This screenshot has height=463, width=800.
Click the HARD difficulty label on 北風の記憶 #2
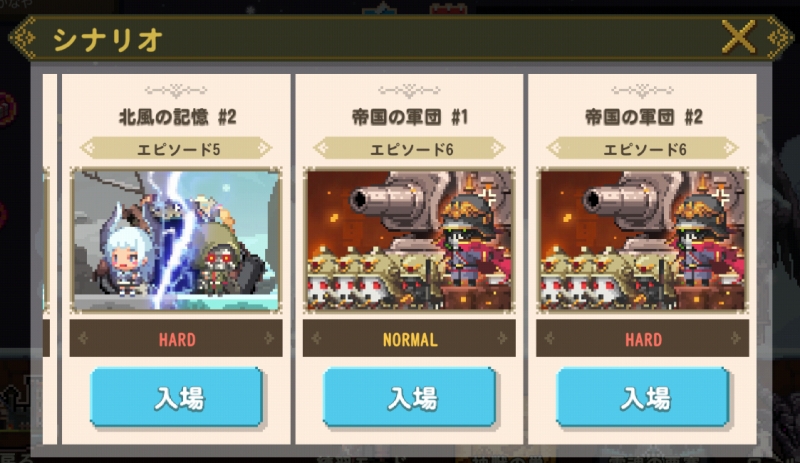pos(177,339)
